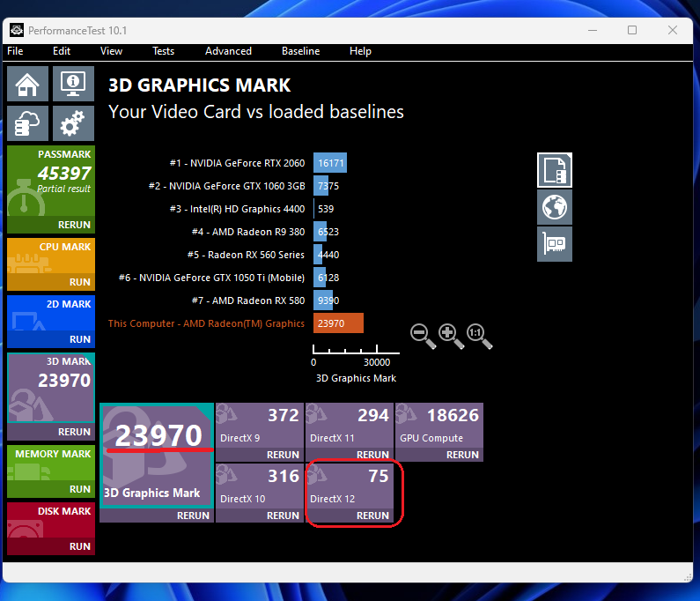The width and height of the screenshot is (700, 601).
Task: Click the NVIDIA GeForce RTX 2060 bar
Action: coord(330,163)
